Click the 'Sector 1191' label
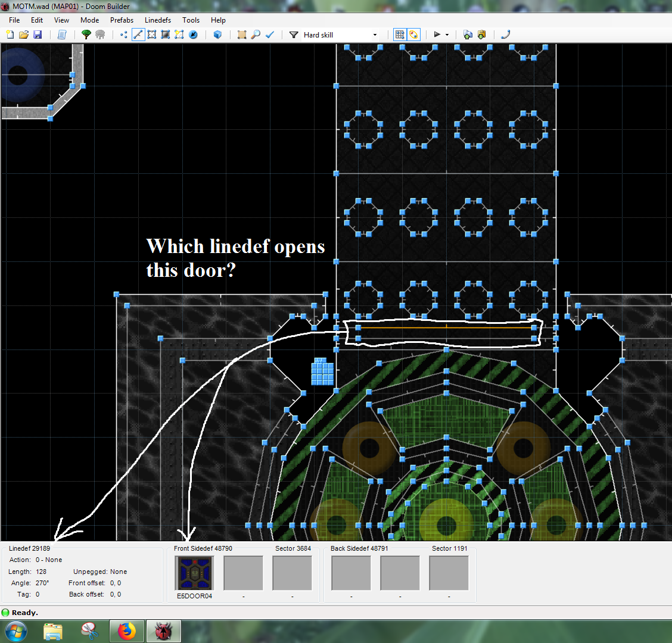 (x=450, y=548)
